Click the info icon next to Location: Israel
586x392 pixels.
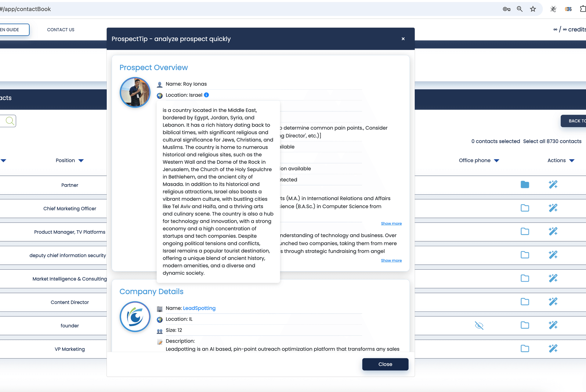coord(206,95)
